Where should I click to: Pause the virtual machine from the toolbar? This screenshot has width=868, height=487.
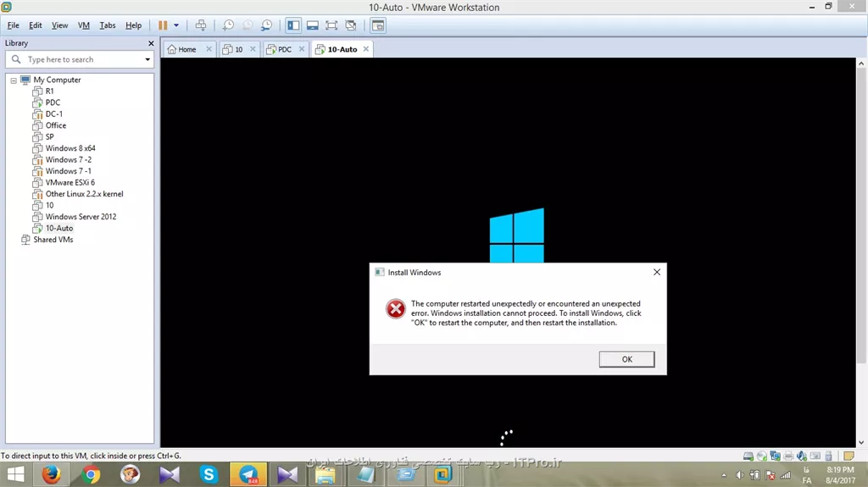tap(163, 25)
